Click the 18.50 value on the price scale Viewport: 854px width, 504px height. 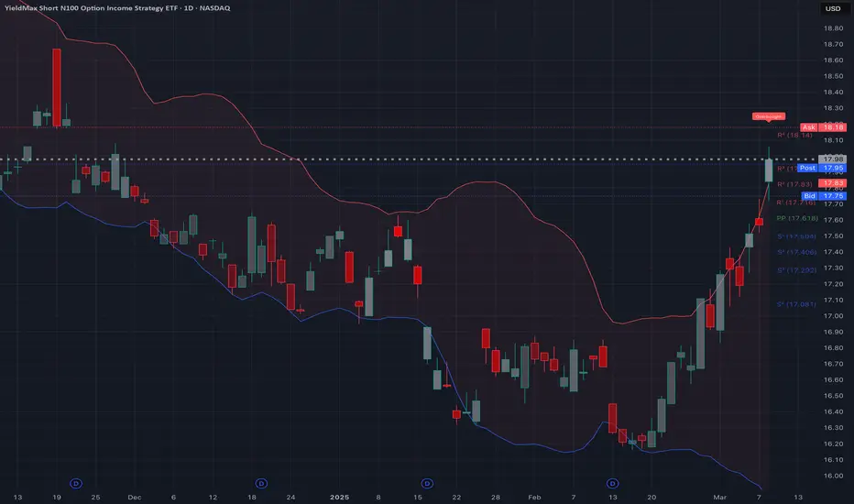pos(833,76)
